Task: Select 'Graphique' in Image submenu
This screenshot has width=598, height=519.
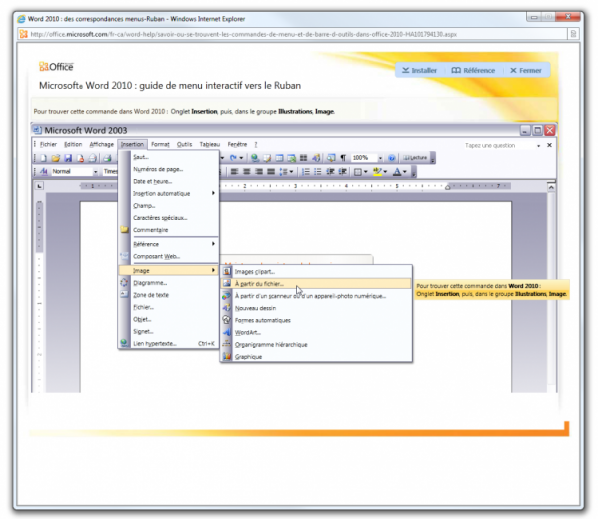Action: coord(316,357)
